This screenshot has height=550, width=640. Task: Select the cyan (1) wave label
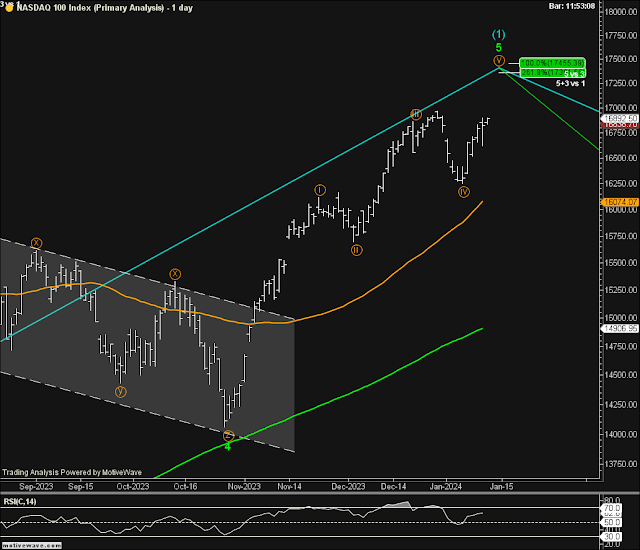[498, 34]
